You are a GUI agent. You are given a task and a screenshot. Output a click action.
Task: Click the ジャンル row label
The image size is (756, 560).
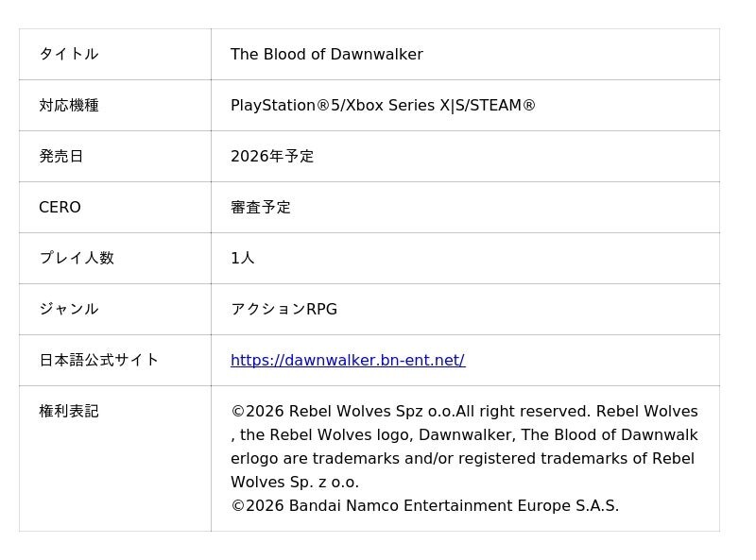coord(68,309)
